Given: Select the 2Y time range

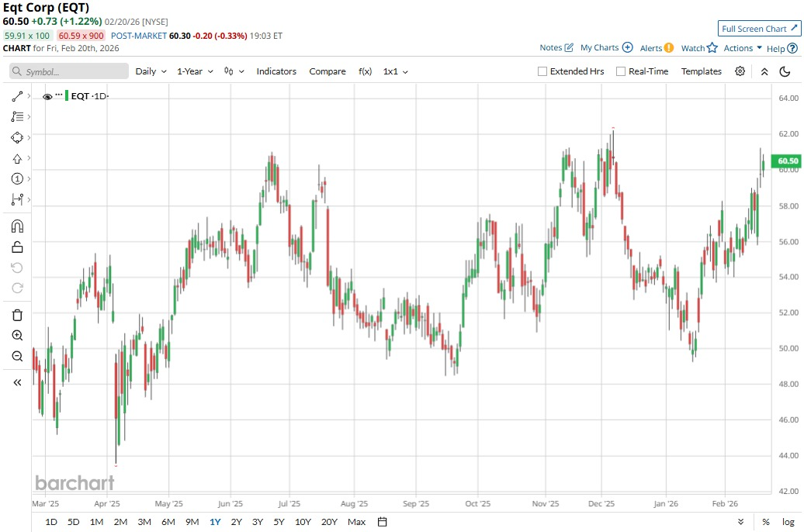Looking at the screenshot, I should coord(236,522).
